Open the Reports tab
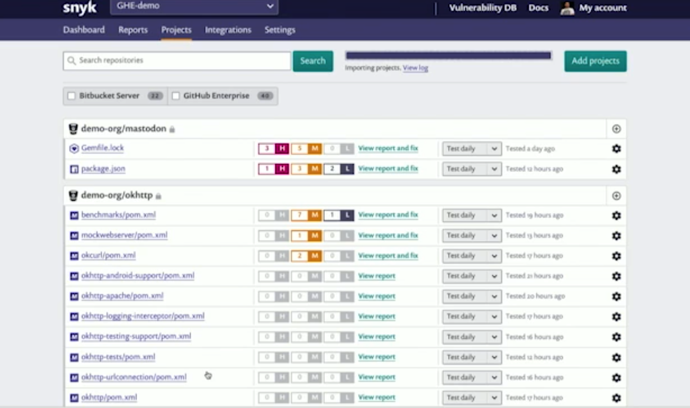The image size is (690, 408). (x=133, y=30)
